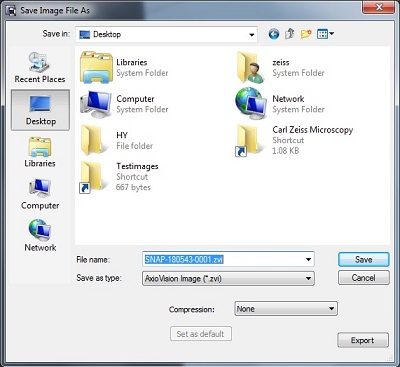
Task: Select the zeiss user folder icon
Action: 251,68
